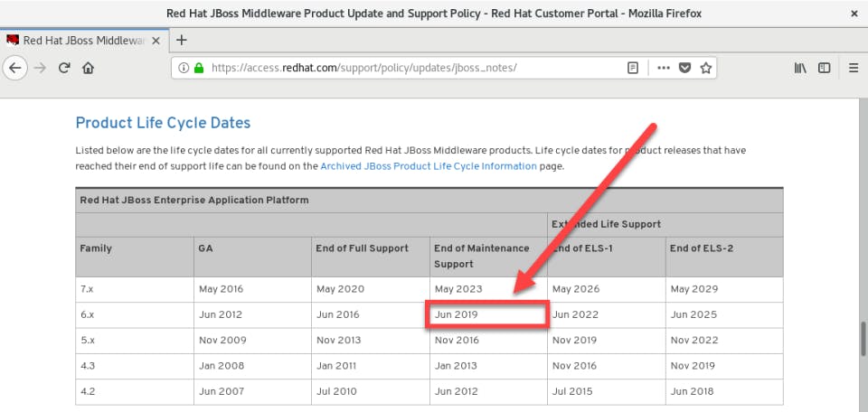Open Archived JBoss Product Life Cycle Information link

click(429, 166)
